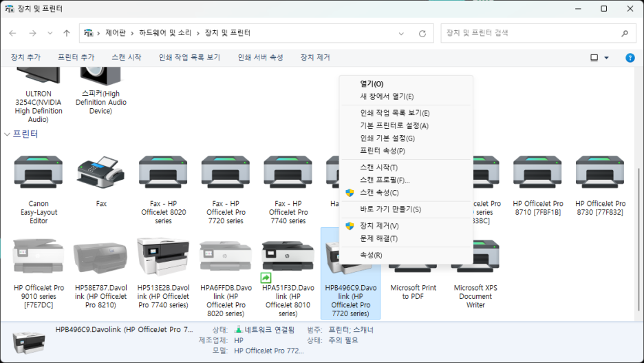Click 프린터 추가 toolbar button
Screen dimensions: 644x363
point(76,58)
